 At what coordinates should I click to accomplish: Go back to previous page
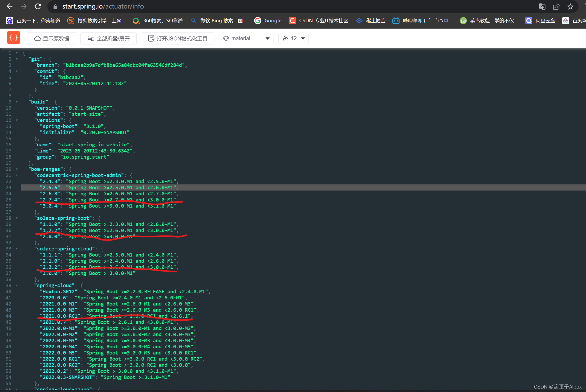10,6
